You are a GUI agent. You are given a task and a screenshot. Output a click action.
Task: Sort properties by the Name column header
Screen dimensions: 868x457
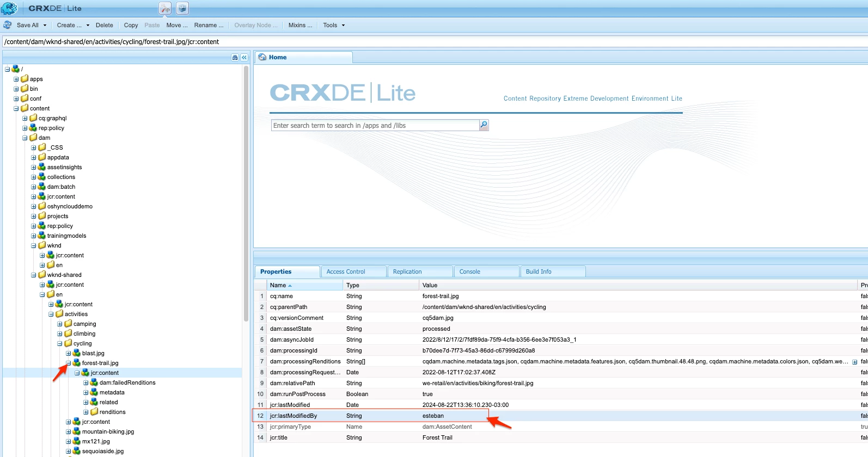coord(304,285)
